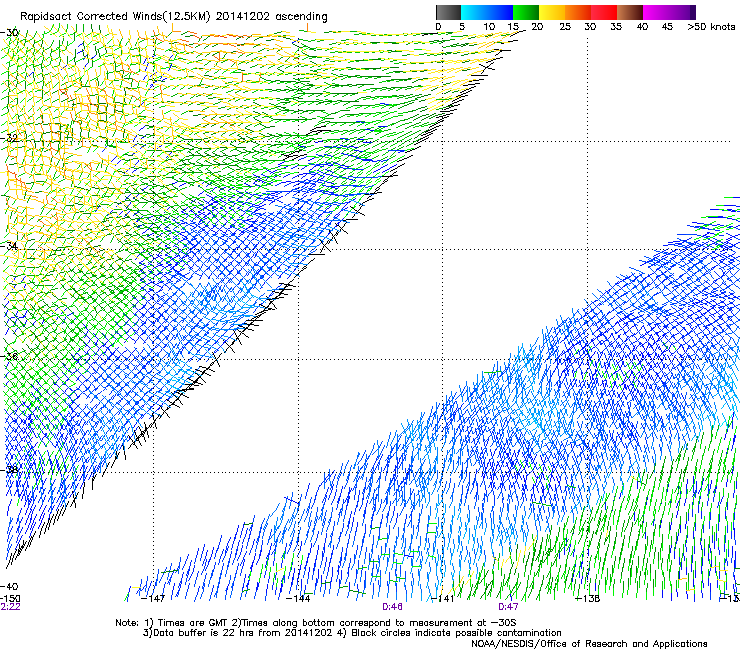
Task: Click the '-36' latitude axis label
Action: (x=9, y=356)
